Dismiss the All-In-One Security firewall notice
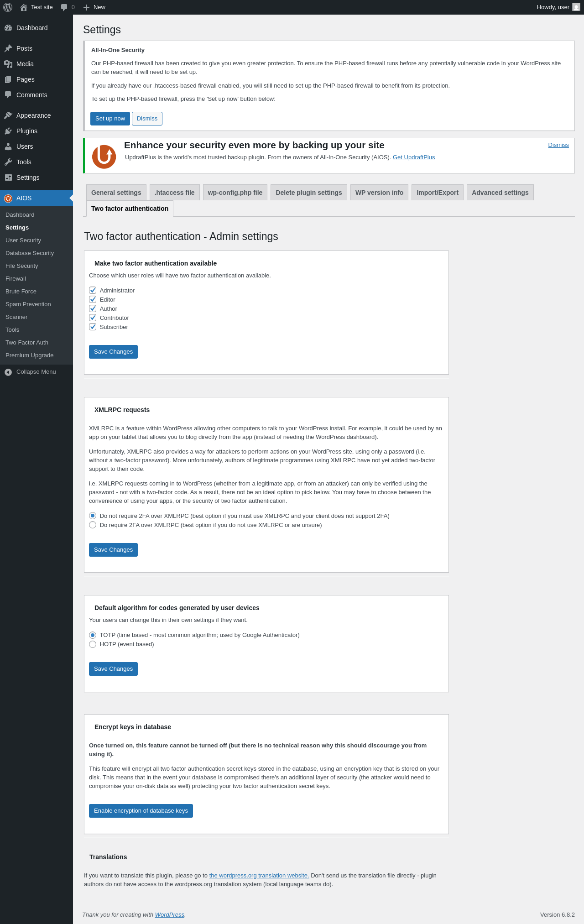The image size is (584, 924). click(x=147, y=119)
